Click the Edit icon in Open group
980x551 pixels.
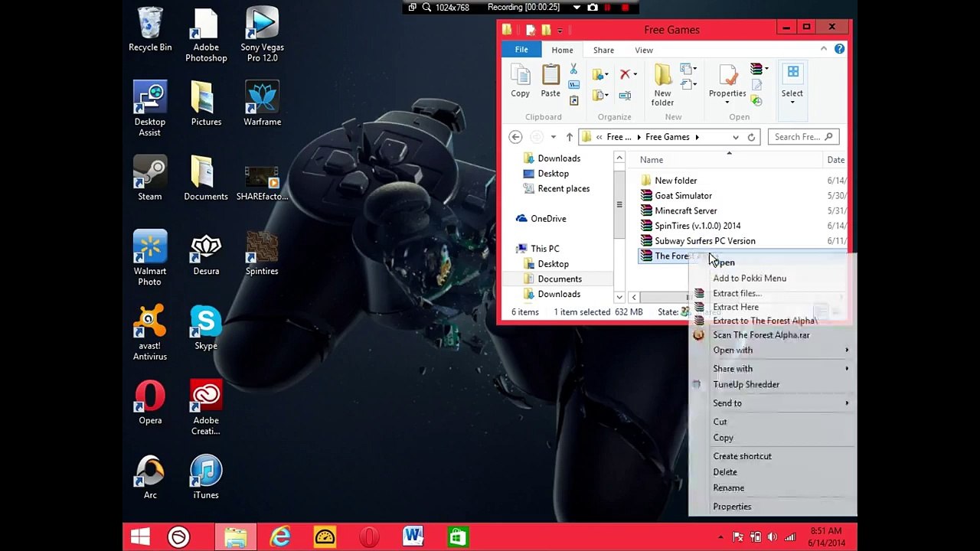[756, 85]
